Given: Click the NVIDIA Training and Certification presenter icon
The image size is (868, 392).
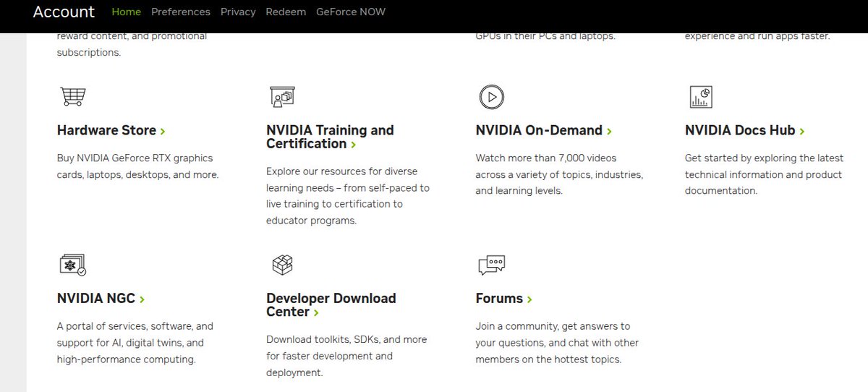Looking at the screenshot, I should point(282,96).
